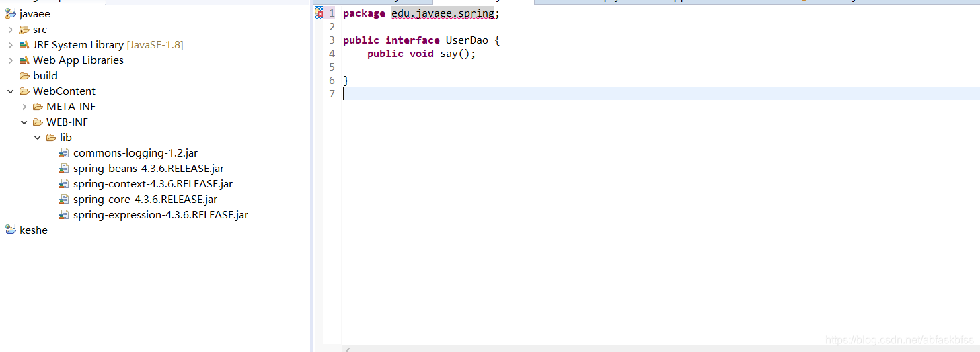980x352 pixels.
Task: Expand the META-INF folder
Action: (x=24, y=107)
